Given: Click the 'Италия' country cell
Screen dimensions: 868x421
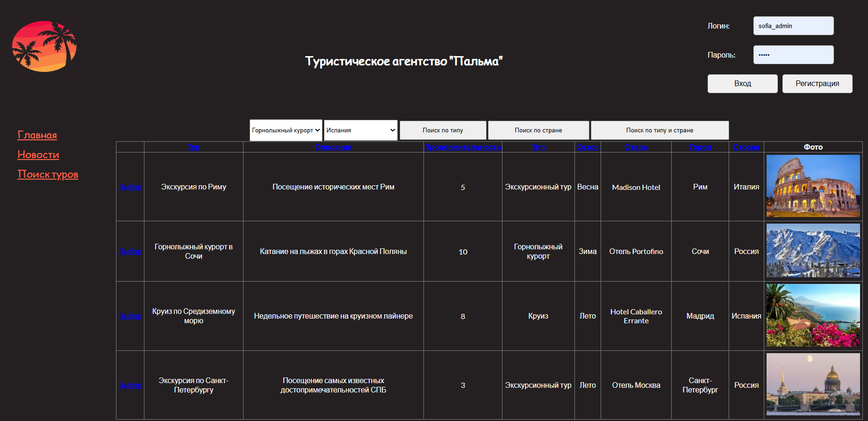Looking at the screenshot, I should click(x=746, y=187).
